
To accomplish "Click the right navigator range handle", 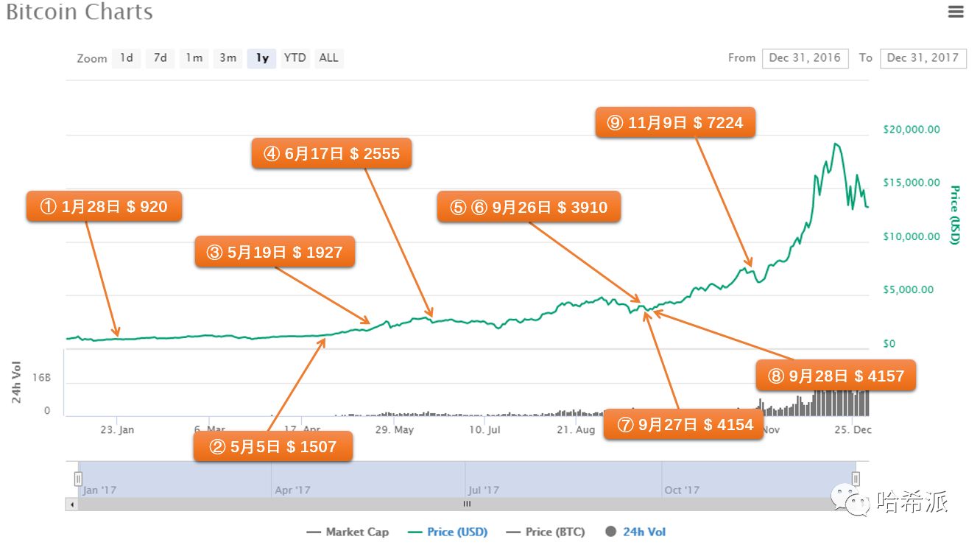I will tap(856, 479).
